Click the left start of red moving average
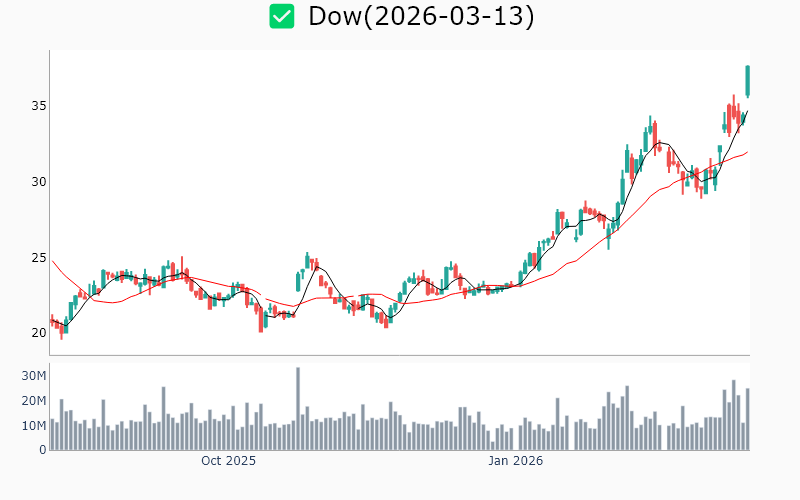 click(52, 261)
